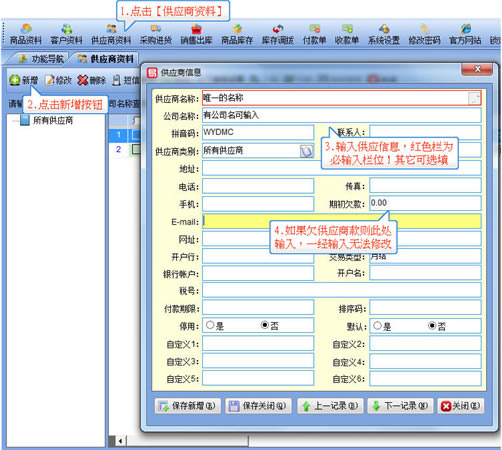Click the horizontal scrollbar's left arrow
The height and width of the screenshot is (450, 502).
(120, 441)
